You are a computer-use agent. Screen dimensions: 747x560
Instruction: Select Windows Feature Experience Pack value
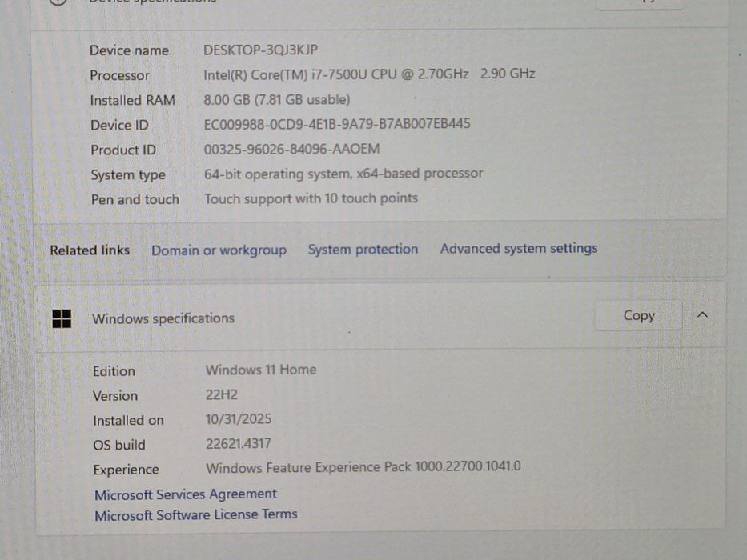(363, 467)
